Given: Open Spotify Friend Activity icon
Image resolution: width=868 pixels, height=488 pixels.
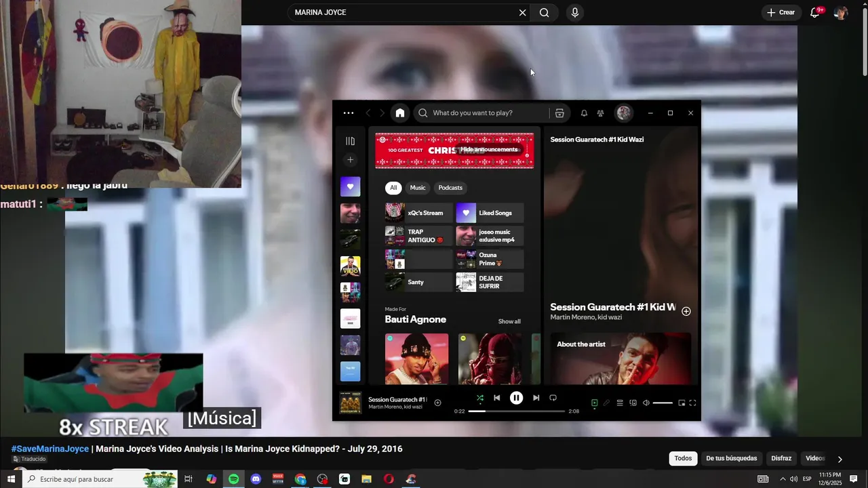Looking at the screenshot, I should click(x=600, y=113).
